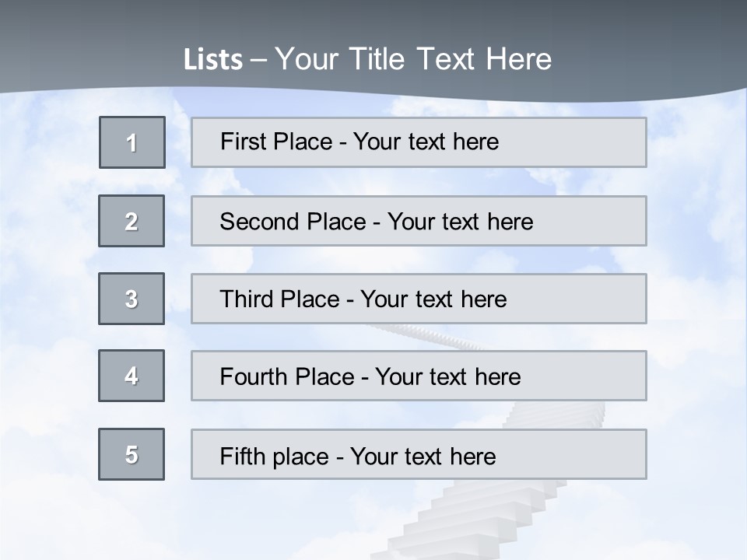
Task: Click the word 'Fifth' in the last row
Action: 242,456
